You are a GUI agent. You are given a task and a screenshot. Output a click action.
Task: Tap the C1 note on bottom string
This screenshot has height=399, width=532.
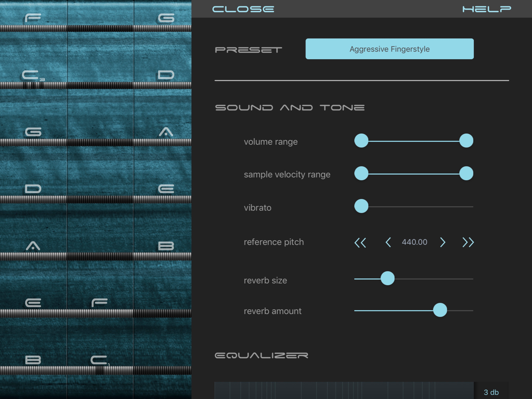click(100, 360)
